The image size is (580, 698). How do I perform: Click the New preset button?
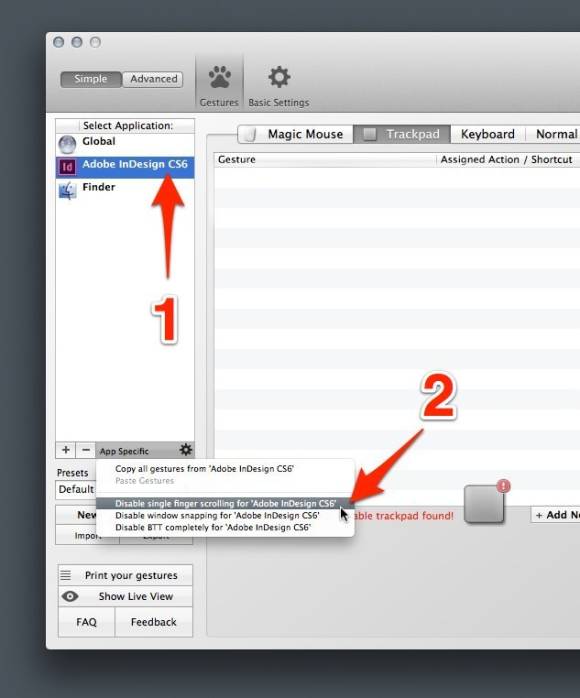76,515
